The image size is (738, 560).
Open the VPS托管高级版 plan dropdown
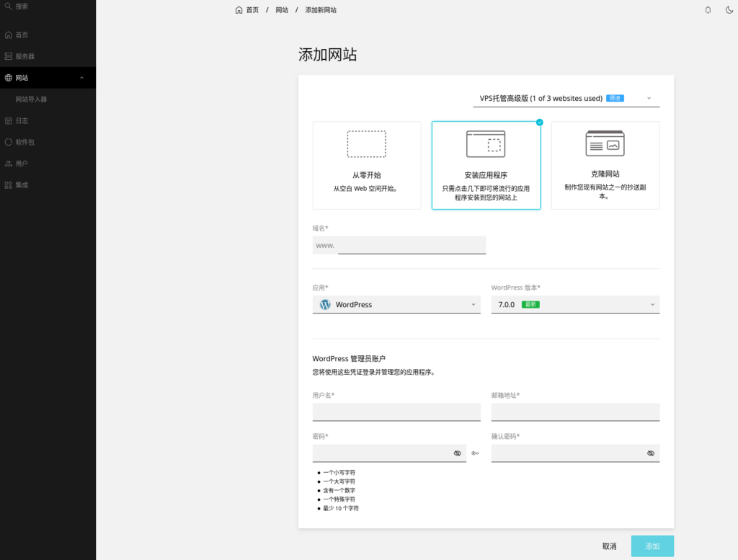(x=566, y=98)
